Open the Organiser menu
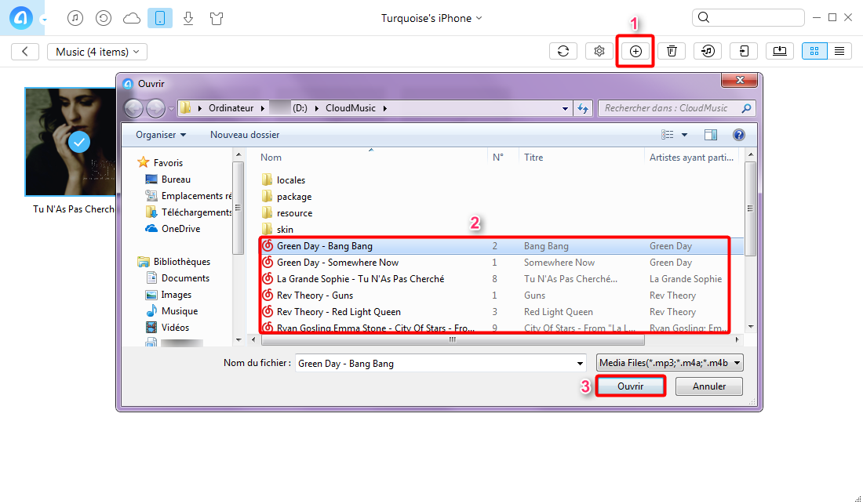 [161, 135]
